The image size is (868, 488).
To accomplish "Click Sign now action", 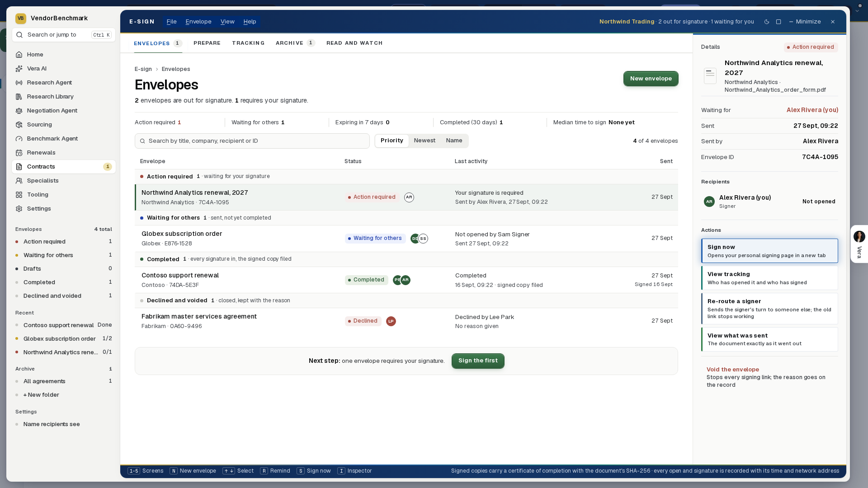I will (x=769, y=251).
